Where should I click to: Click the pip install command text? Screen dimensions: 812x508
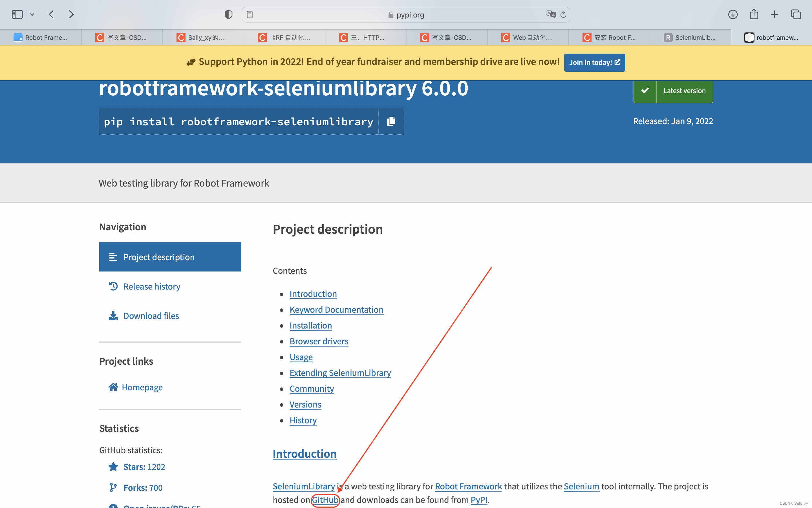(239, 122)
